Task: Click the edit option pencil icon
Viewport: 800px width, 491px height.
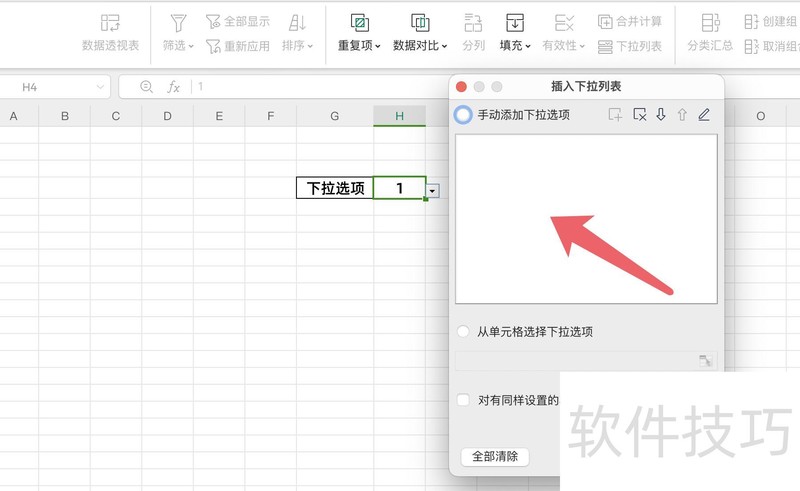Action: click(x=704, y=114)
